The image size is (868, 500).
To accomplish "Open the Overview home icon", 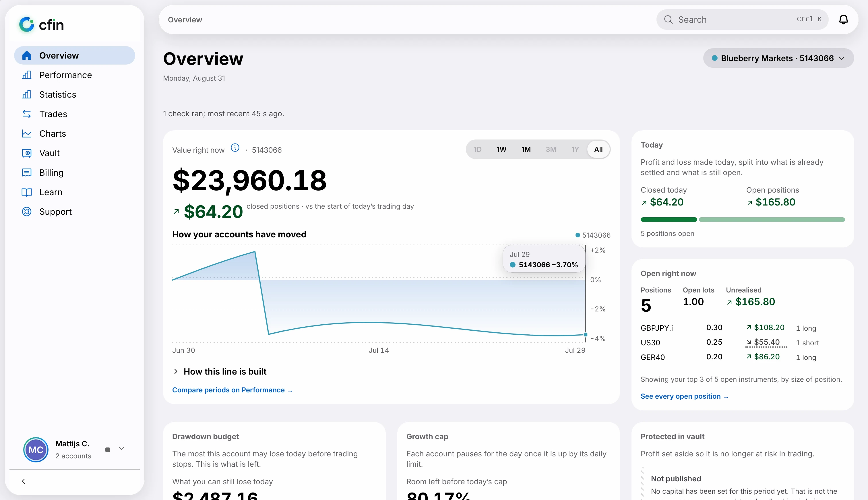I will pyautogui.click(x=27, y=55).
